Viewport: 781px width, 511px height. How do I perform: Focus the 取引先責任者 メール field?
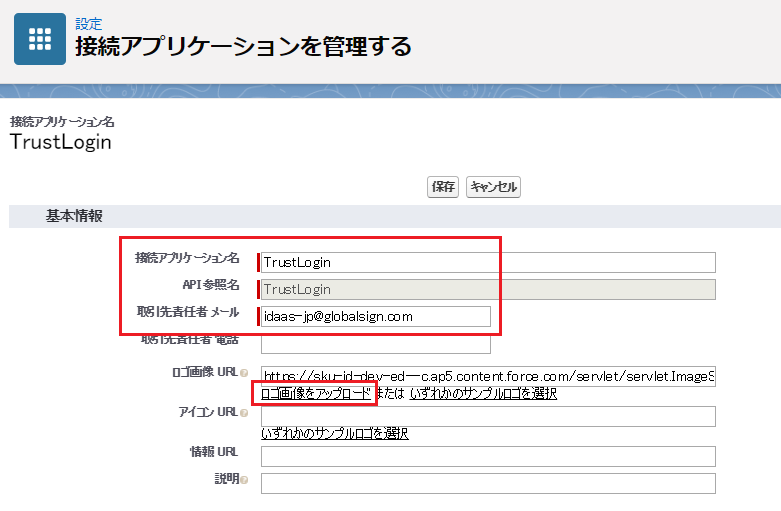pyautogui.click(x=376, y=316)
